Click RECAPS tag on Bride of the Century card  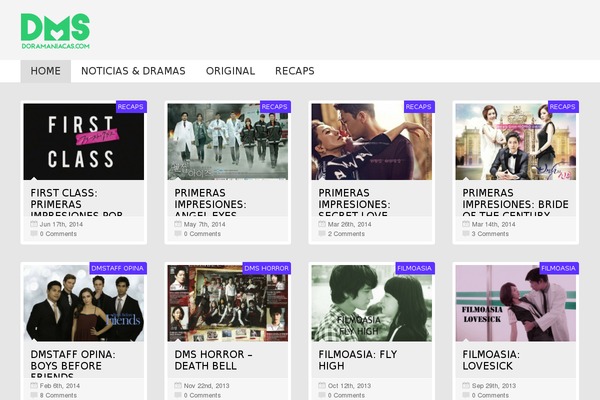pos(562,107)
